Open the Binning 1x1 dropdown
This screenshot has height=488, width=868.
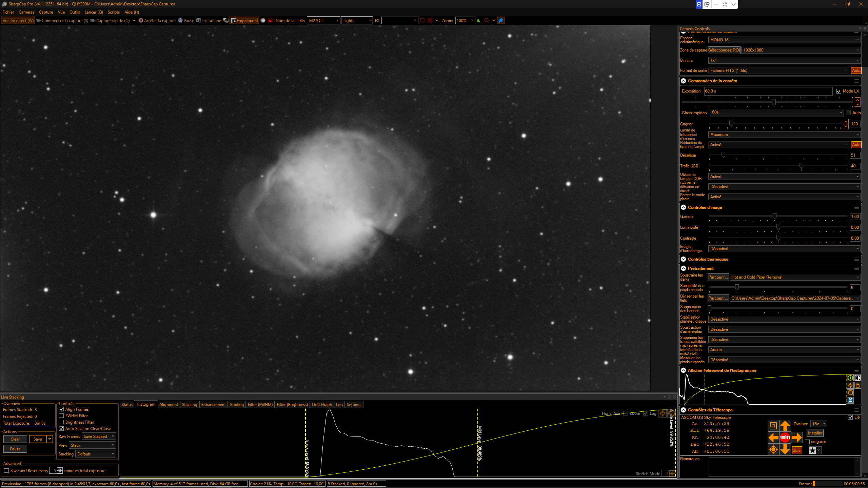point(785,60)
